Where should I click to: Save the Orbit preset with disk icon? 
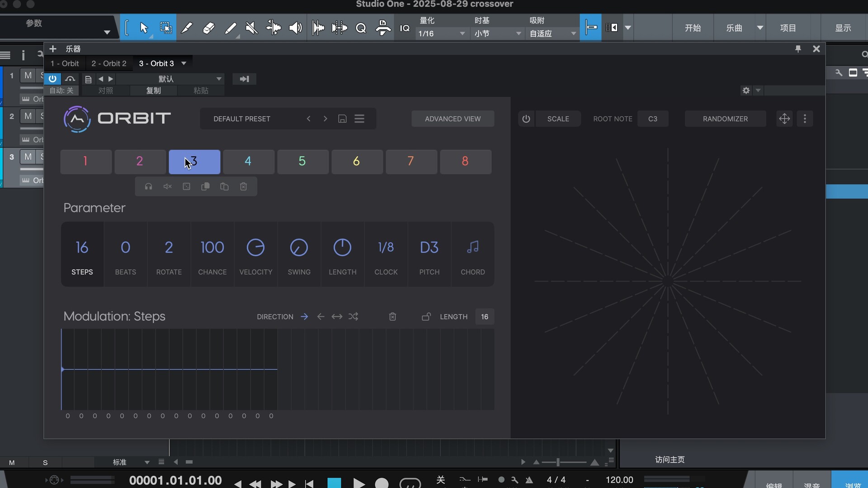342,119
